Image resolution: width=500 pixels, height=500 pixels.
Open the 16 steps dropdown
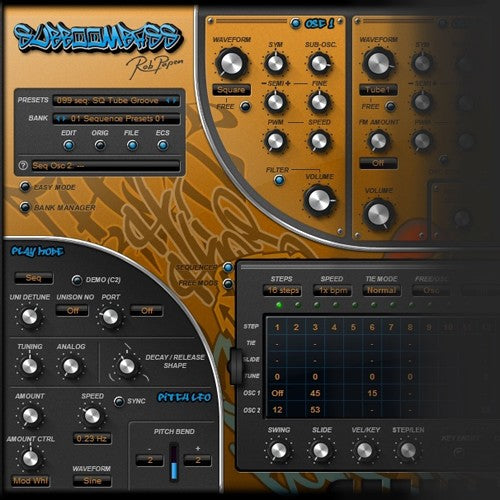[x=282, y=290]
